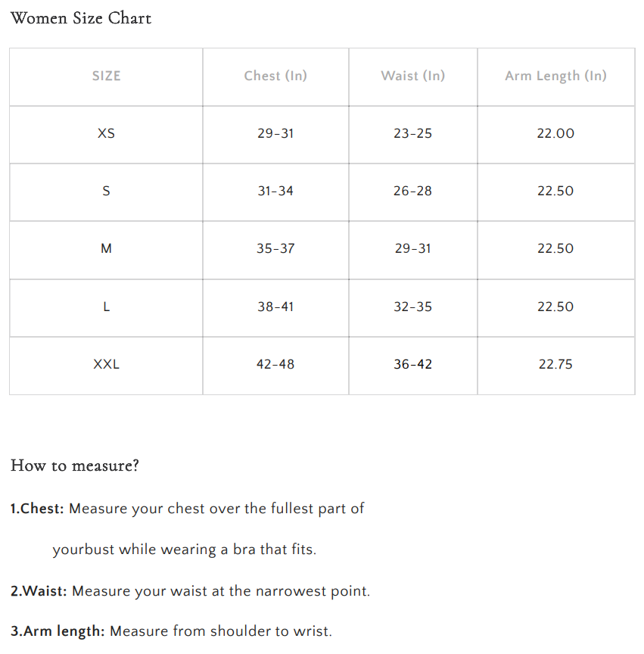Select the S size row label

tap(106, 191)
